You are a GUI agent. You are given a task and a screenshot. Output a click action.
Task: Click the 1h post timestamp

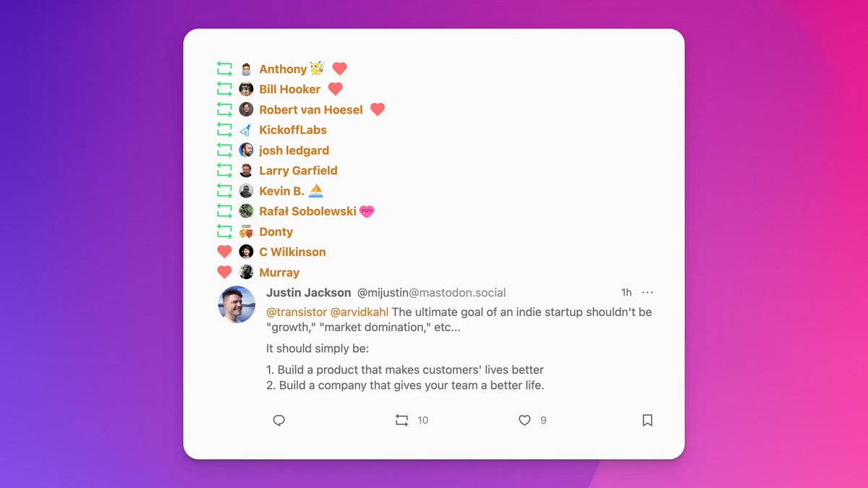coord(626,293)
